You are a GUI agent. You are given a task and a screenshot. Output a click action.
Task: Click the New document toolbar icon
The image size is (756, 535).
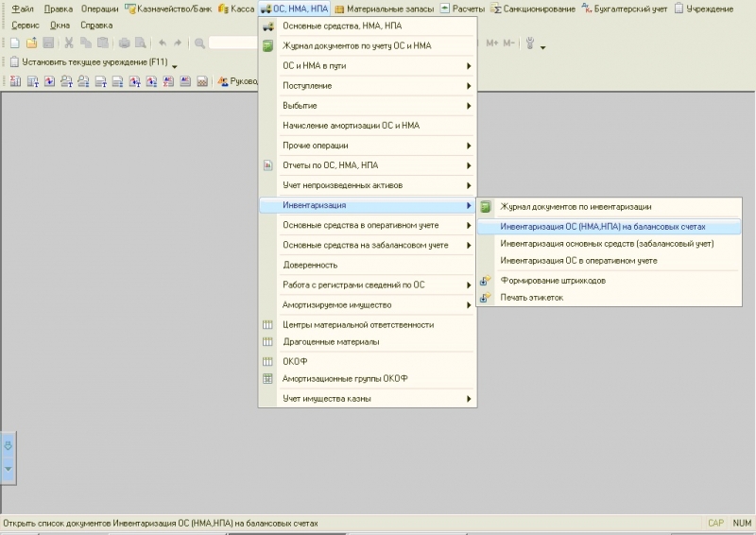tap(14, 43)
